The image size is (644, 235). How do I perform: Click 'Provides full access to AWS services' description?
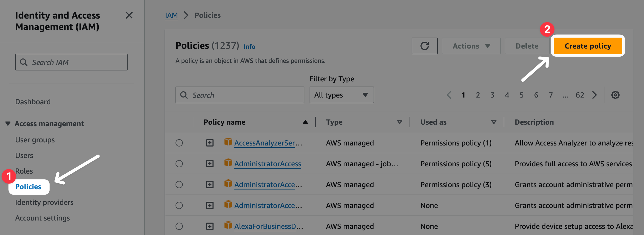click(x=573, y=164)
